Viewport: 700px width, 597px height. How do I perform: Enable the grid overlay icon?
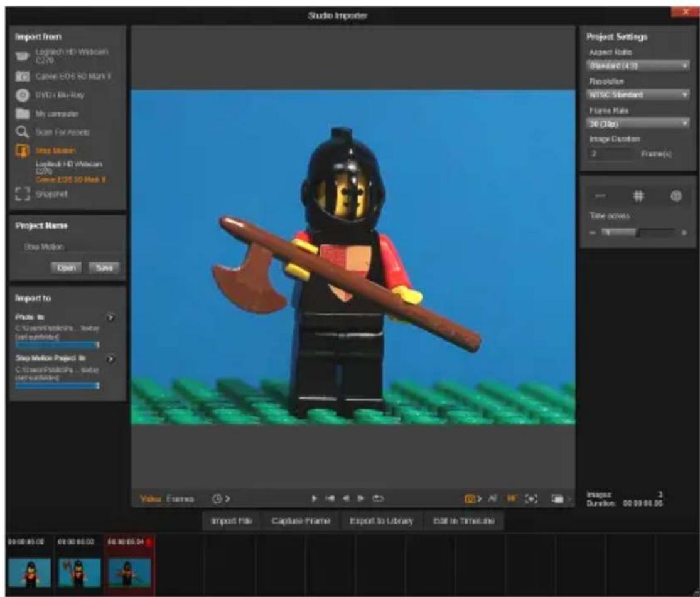click(638, 196)
